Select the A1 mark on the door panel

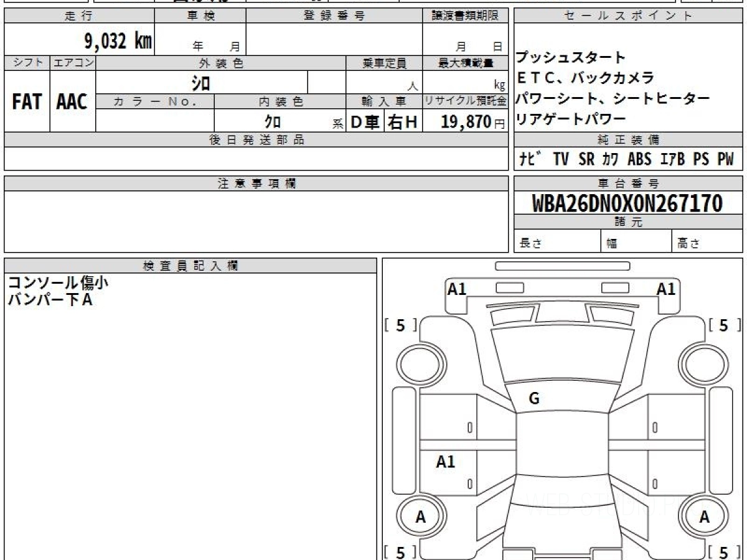pos(446,462)
